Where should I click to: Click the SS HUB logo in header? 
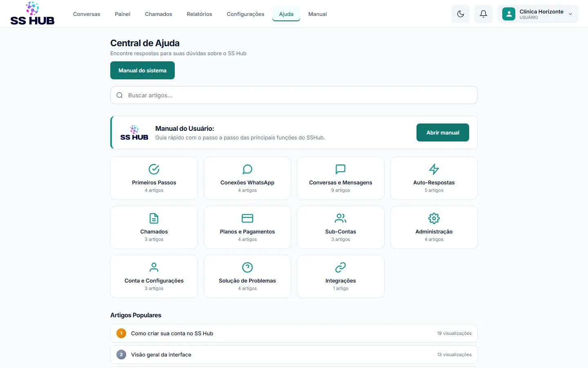coord(32,13)
